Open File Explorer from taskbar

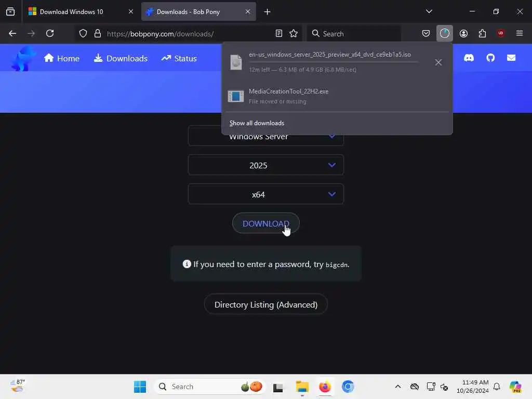(302, 387)
